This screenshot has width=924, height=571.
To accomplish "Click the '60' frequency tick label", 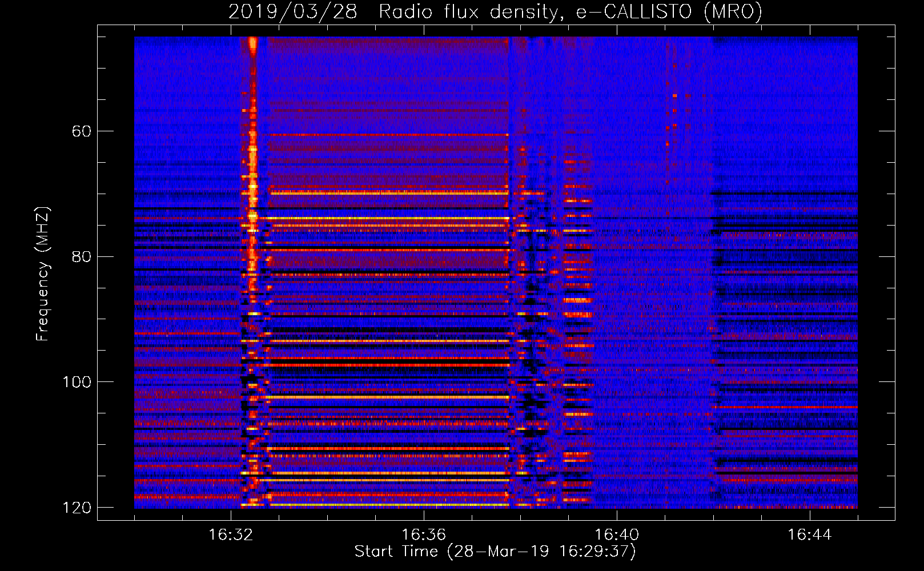I will [x=82, y=131].
